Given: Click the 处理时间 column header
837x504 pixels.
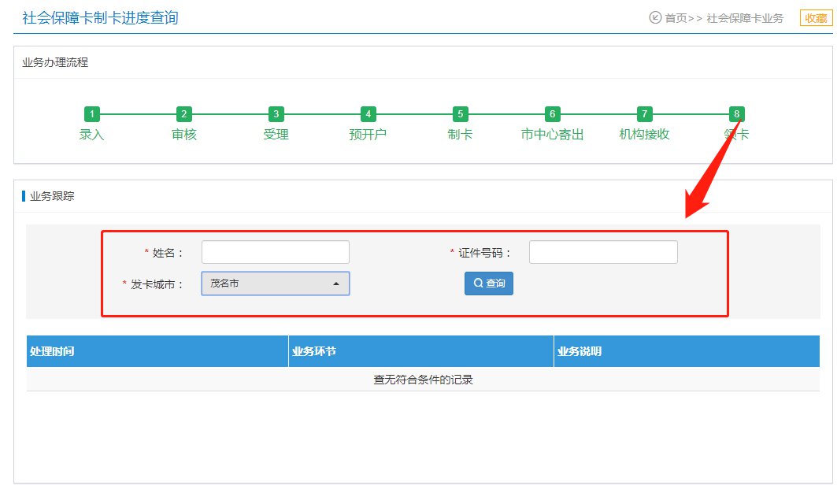Looking at the screenshot, I should point(52,351).
